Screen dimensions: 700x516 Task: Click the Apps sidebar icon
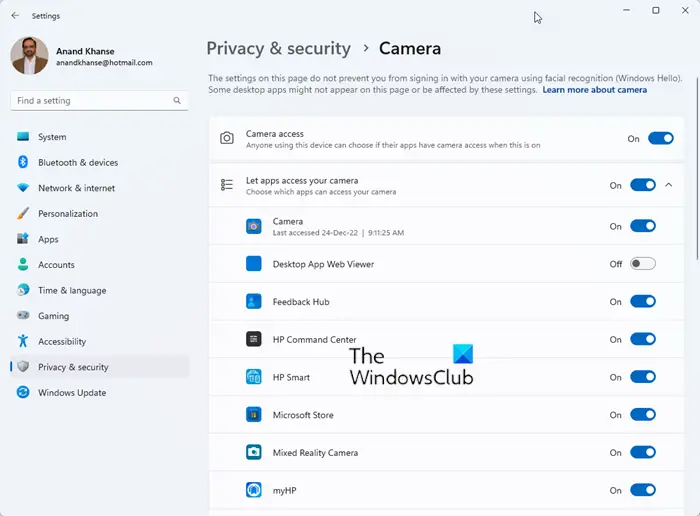(23, 239)
